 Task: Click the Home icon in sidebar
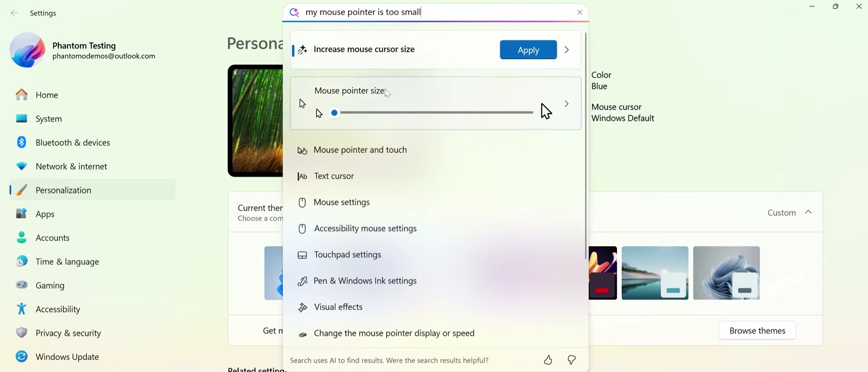tap(21, 95)
